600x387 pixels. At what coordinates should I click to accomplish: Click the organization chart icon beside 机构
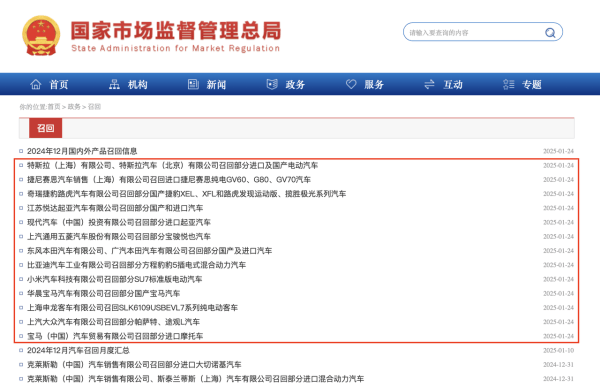point(114,84)
